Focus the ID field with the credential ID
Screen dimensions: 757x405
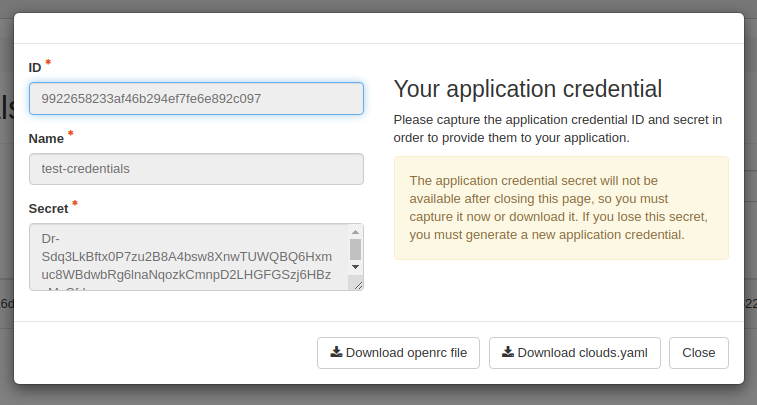coord(196,98)
